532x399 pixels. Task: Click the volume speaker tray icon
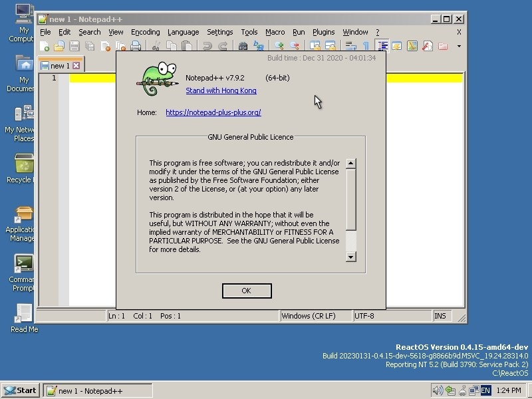click(x=438, y=390)
